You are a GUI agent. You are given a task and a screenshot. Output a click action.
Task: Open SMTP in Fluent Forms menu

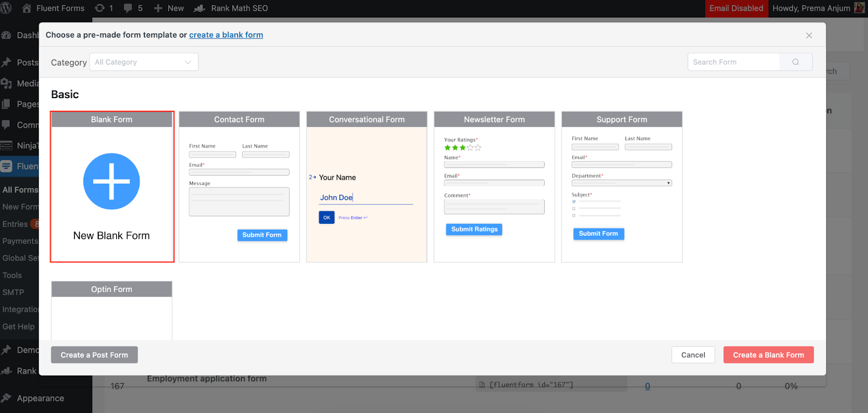[13, 292]
